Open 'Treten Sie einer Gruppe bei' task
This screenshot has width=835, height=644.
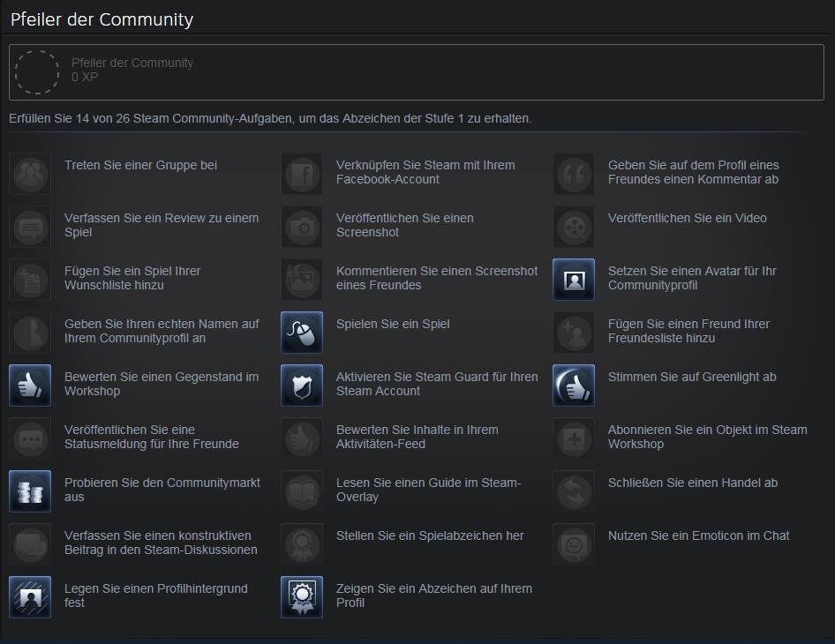(x=140, y=165)
